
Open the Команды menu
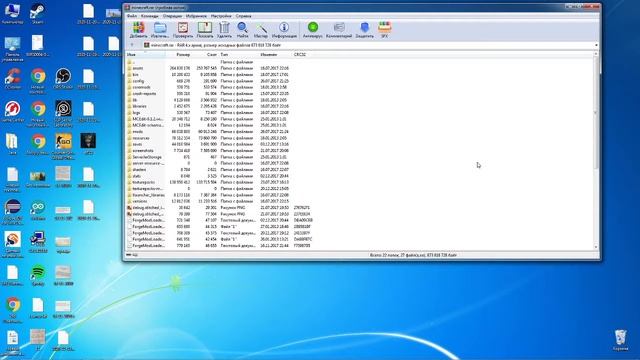[149, 16]
